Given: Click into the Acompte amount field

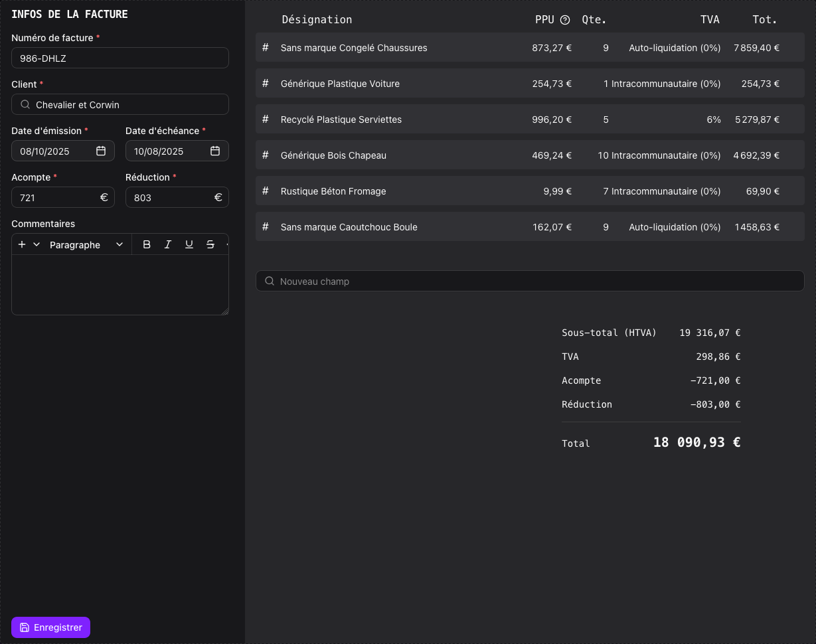Looking at the screenshot, I should tap(56, 197).
